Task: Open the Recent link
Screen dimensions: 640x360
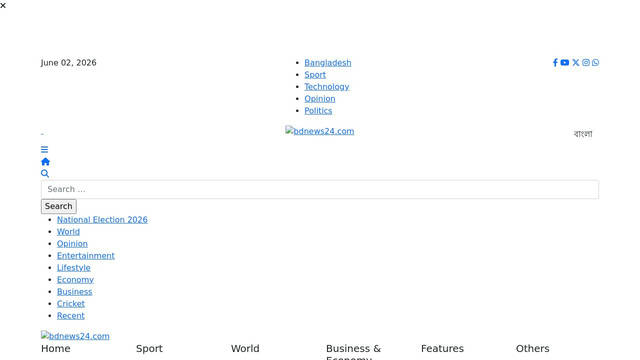Action: [x=71, y=316]
